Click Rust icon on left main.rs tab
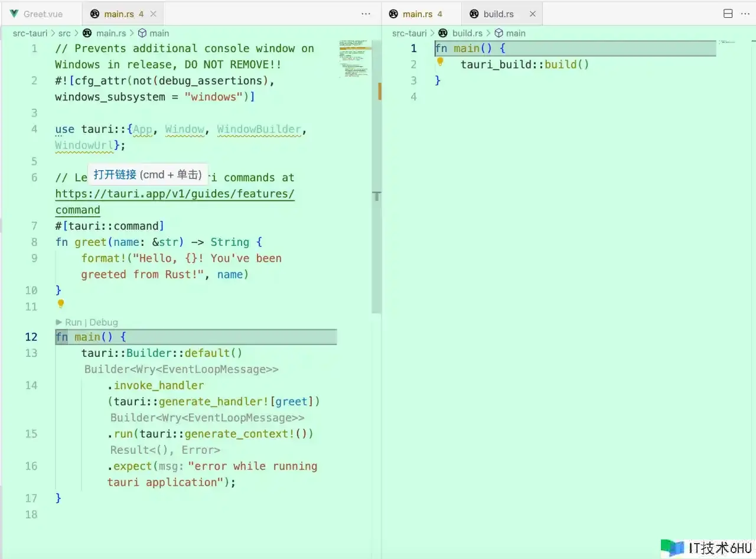 tap(94, 14)
